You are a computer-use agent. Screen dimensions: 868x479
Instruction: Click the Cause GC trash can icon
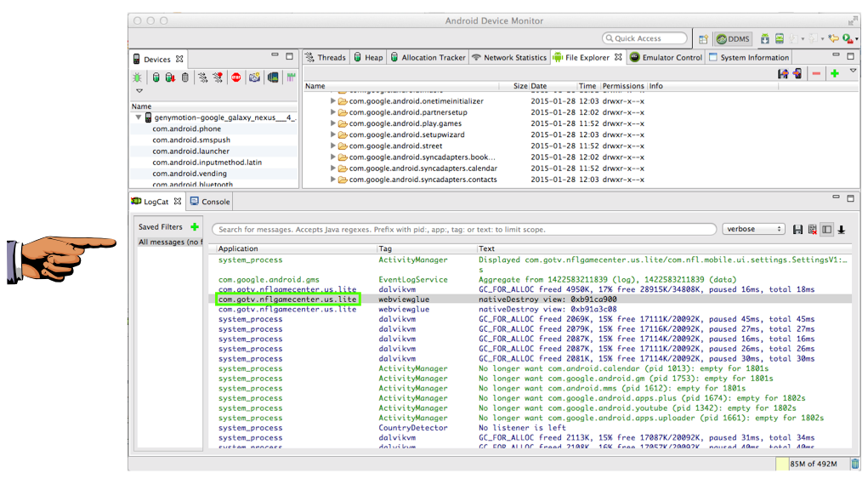tap(185, 77)
